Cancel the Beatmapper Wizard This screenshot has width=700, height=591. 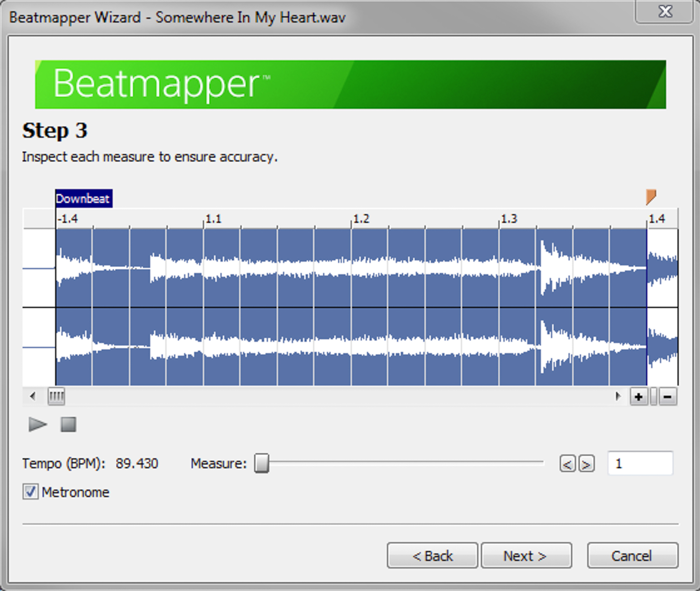pyautogui.click(x=632, y=556)
